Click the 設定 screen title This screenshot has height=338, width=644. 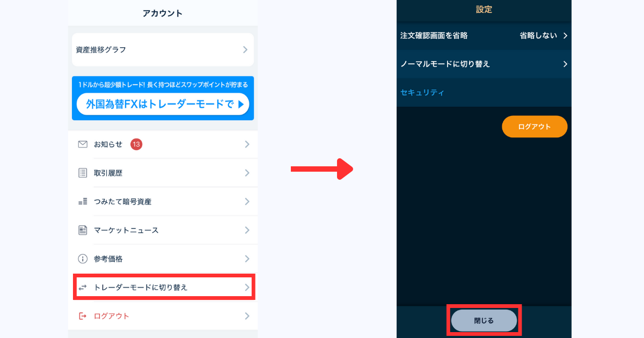(484, 9)
